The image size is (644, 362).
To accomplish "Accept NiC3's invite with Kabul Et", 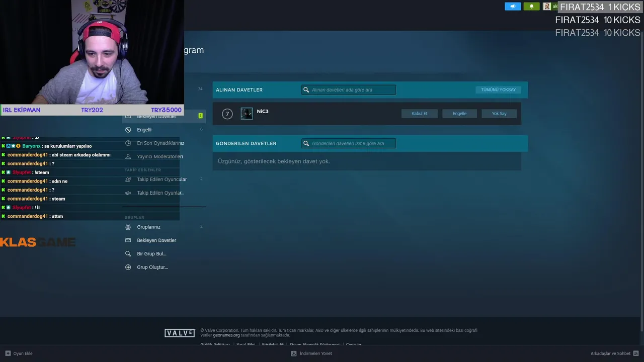I will click(x=420, y=114).
